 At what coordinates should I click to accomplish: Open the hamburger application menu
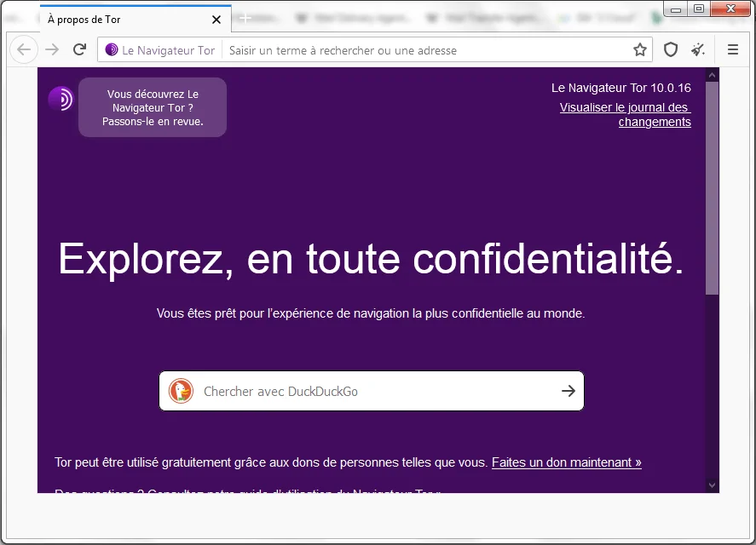[x=731, y=49]
